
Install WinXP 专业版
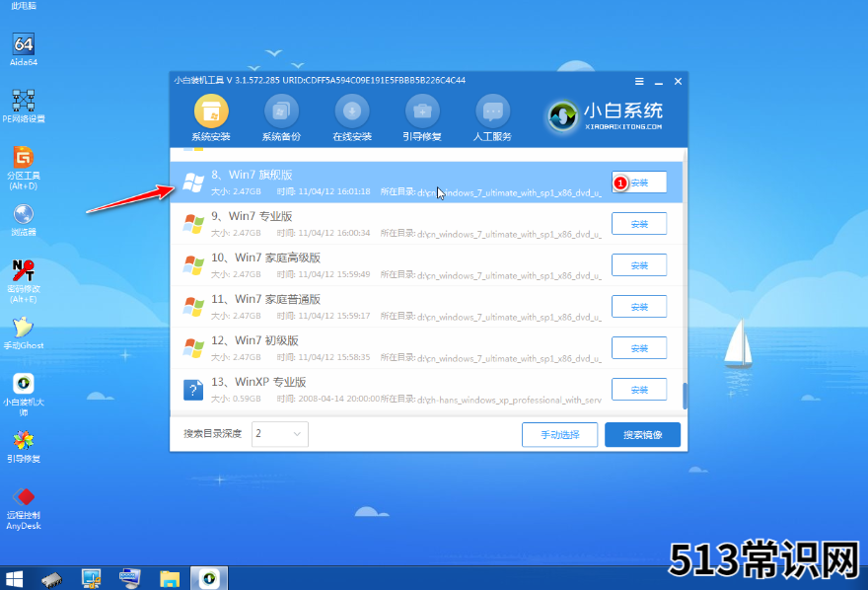coord(639,390)
